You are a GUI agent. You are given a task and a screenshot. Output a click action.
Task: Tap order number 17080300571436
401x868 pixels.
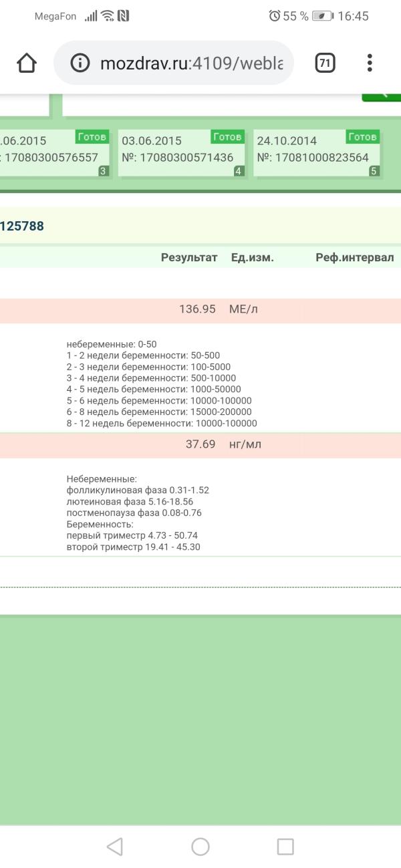pos(178,158)
